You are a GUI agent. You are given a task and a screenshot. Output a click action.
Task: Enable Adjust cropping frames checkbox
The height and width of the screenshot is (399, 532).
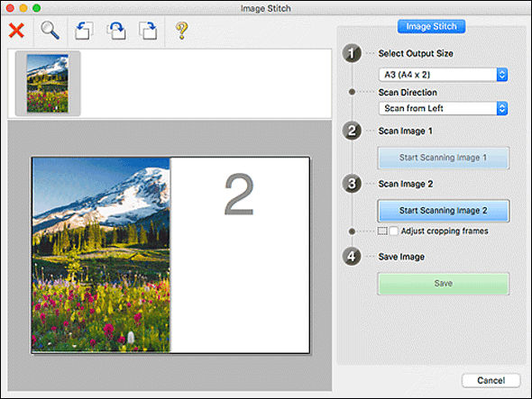[x=393, y=231]
